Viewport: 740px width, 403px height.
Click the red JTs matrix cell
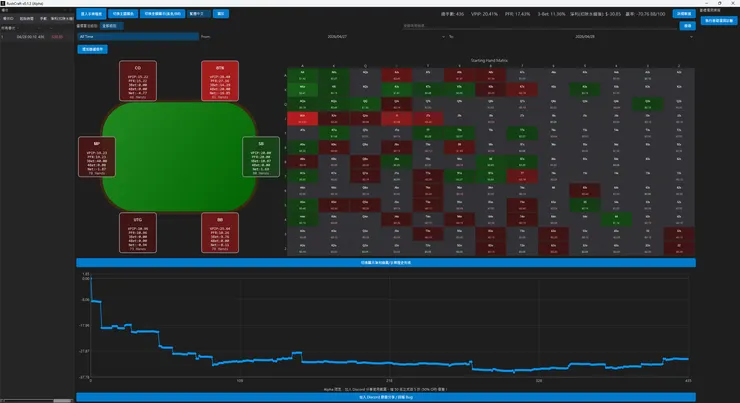[428, 118]
